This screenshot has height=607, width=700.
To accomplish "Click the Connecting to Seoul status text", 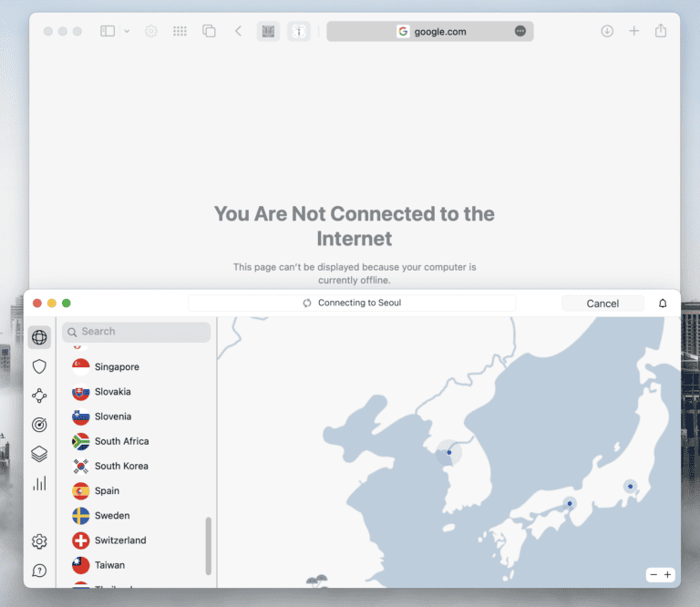I will pyautogui.click(x=359, y=303).
